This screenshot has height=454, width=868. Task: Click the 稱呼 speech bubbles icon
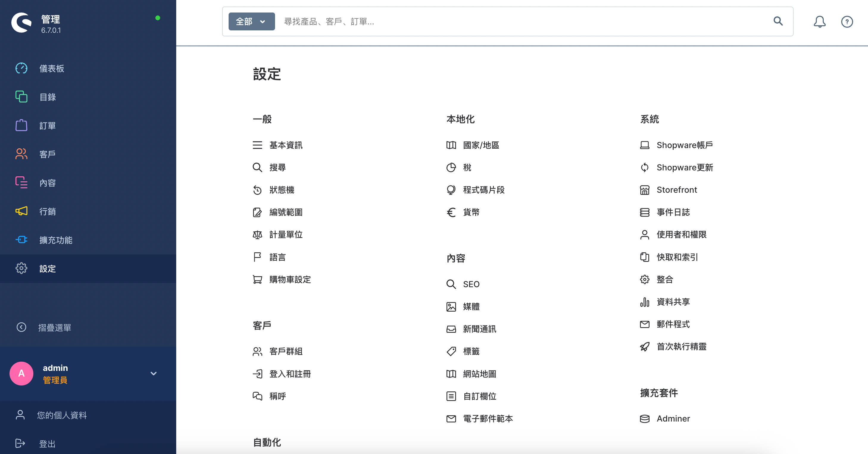(257, 396)
